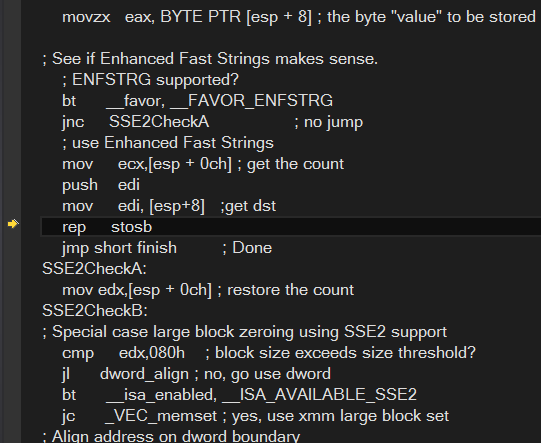Click the '_VEC_memset' jump target
Screen dimensions: 541x443
(161, 416)
